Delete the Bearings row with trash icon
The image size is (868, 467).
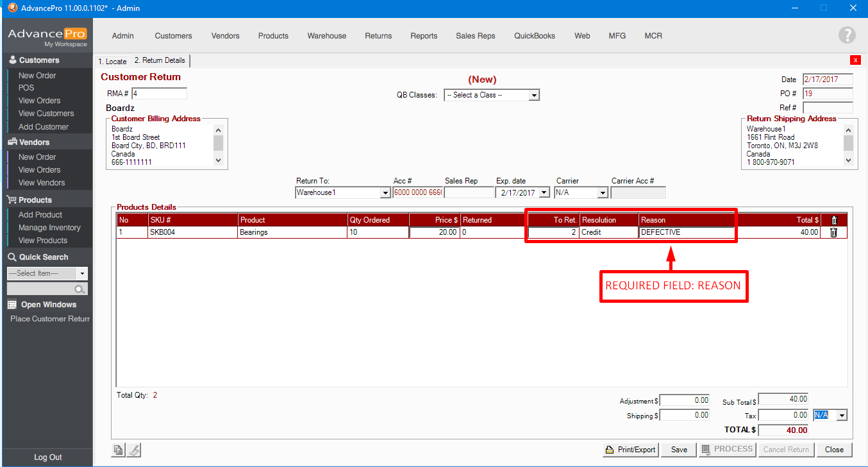(x=833, y=233)
